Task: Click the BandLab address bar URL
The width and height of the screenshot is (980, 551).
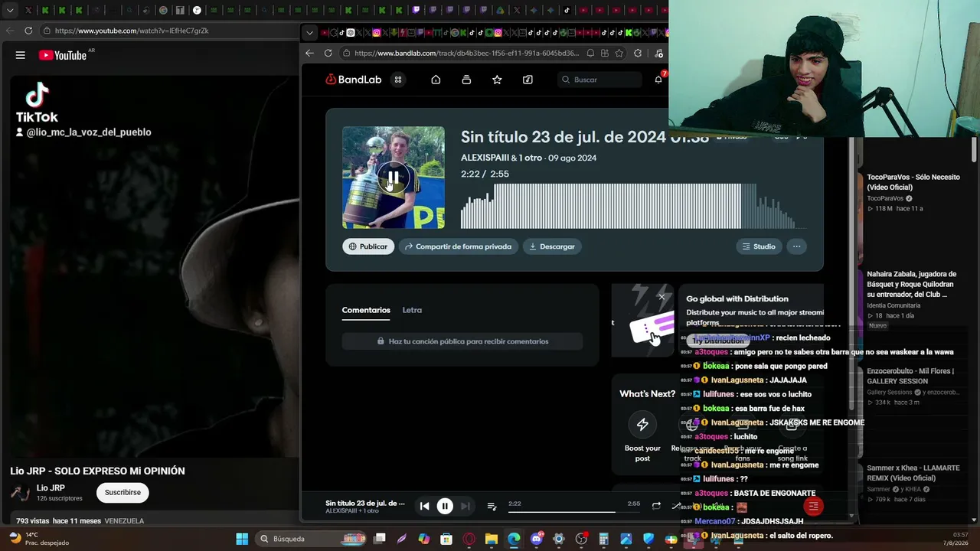Action: click(x=467, y=53)
